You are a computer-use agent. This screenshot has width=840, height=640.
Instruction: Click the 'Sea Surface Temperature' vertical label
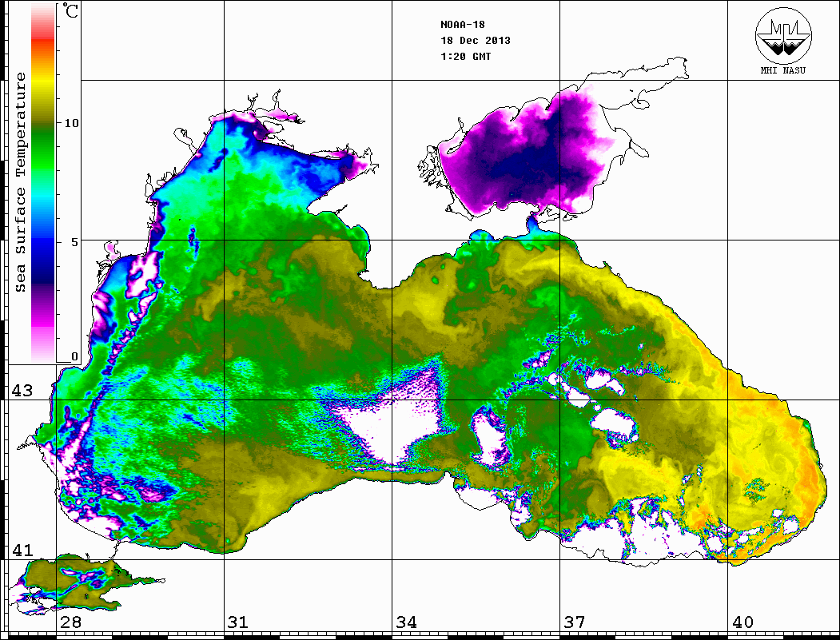[x=20, y=183]
